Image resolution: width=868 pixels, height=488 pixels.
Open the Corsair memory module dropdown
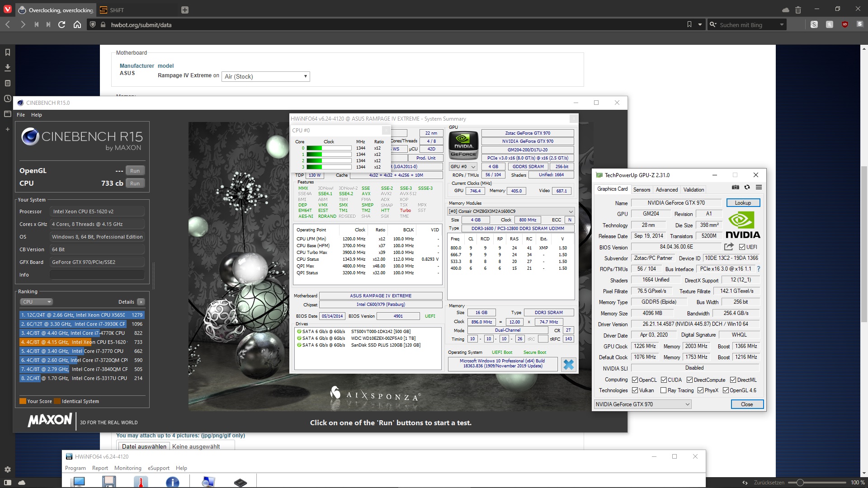[x=511, y=211]
